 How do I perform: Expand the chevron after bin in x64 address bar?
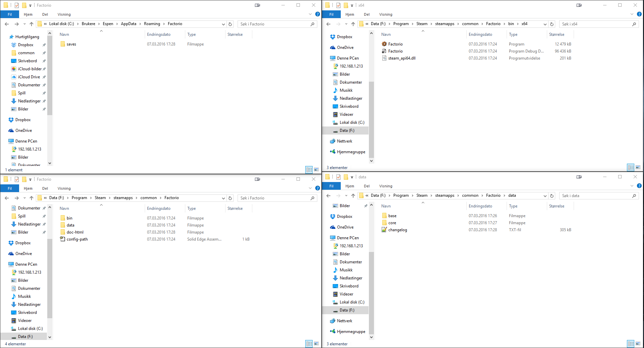click(518, 24)
